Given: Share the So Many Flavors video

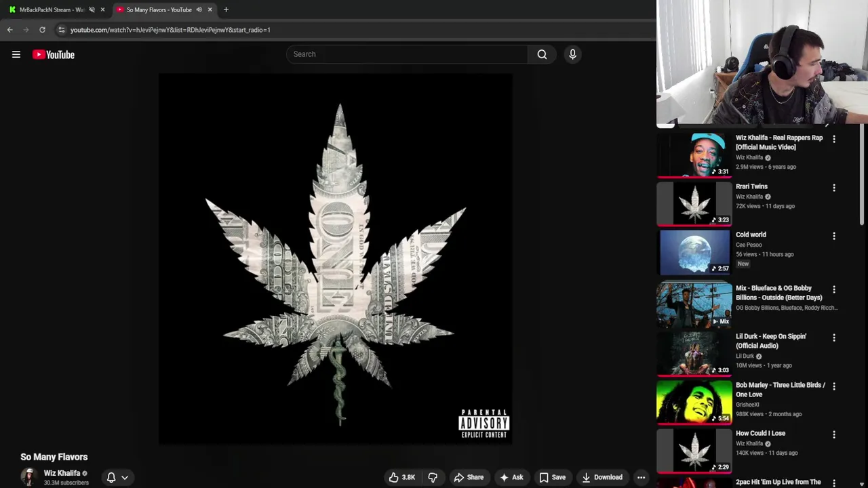Looking at the screenshot, I should (x=469, y=477).
